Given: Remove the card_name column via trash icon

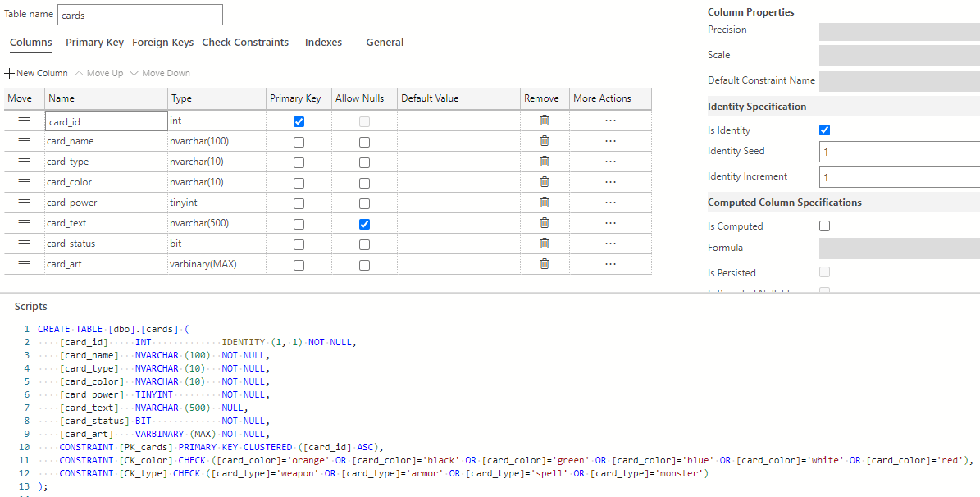Looking at the screenshot, I should pos(545,141).
